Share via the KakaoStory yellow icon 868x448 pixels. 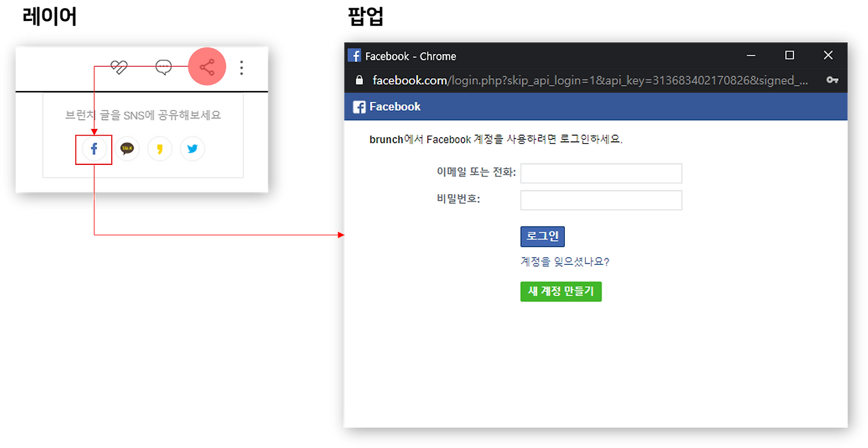[159, 149]
